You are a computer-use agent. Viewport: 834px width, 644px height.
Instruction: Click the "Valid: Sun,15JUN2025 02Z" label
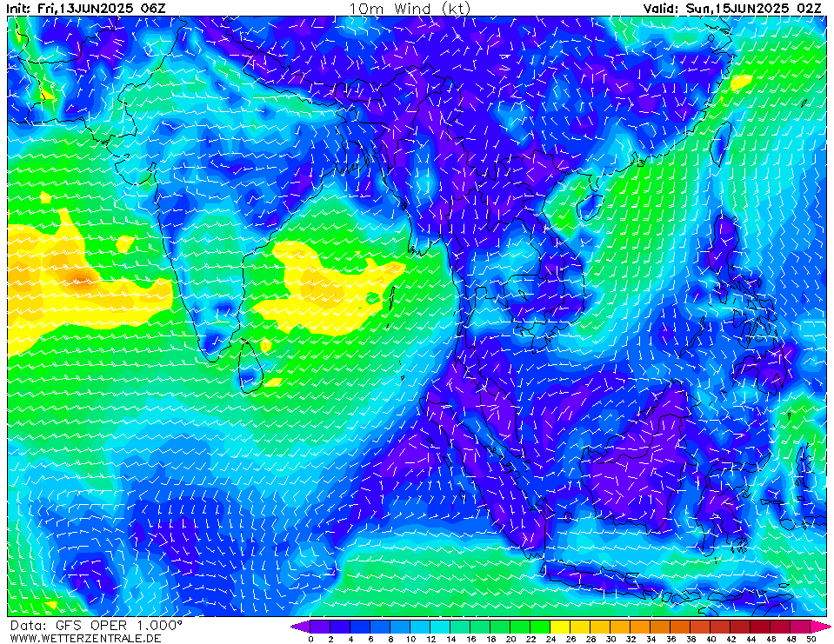[x=732, y=8]
